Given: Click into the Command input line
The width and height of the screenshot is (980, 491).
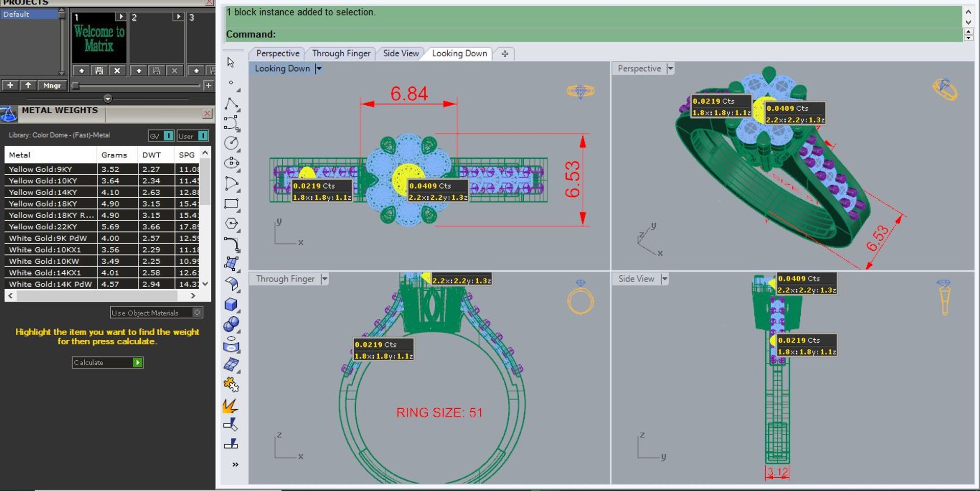Looking at the screenshot, I should 594,34.
